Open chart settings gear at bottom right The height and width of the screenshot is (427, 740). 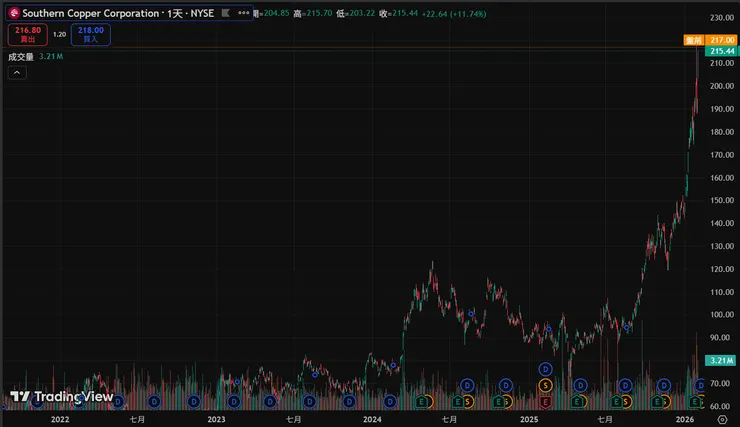(x=723, y=419)
